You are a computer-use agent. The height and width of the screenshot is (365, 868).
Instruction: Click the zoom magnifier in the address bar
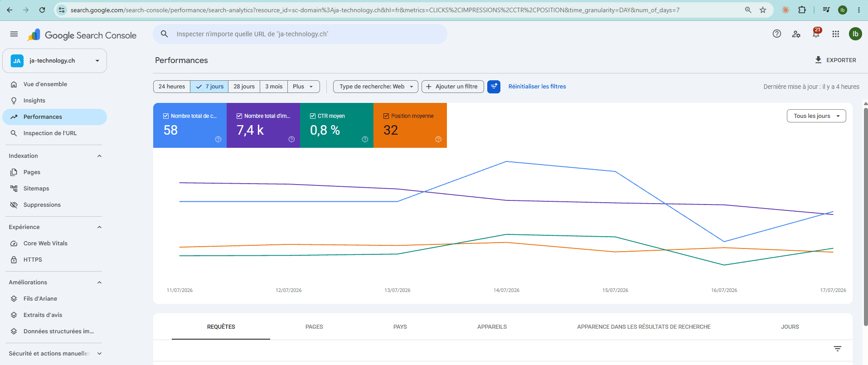[x=748, y=10]
